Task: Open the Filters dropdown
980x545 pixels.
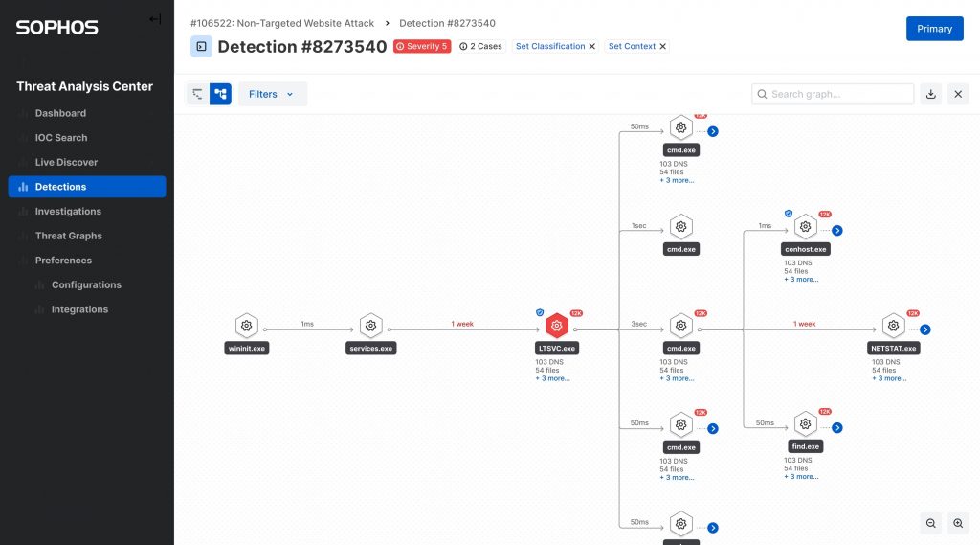Action: tap(272, 94)
